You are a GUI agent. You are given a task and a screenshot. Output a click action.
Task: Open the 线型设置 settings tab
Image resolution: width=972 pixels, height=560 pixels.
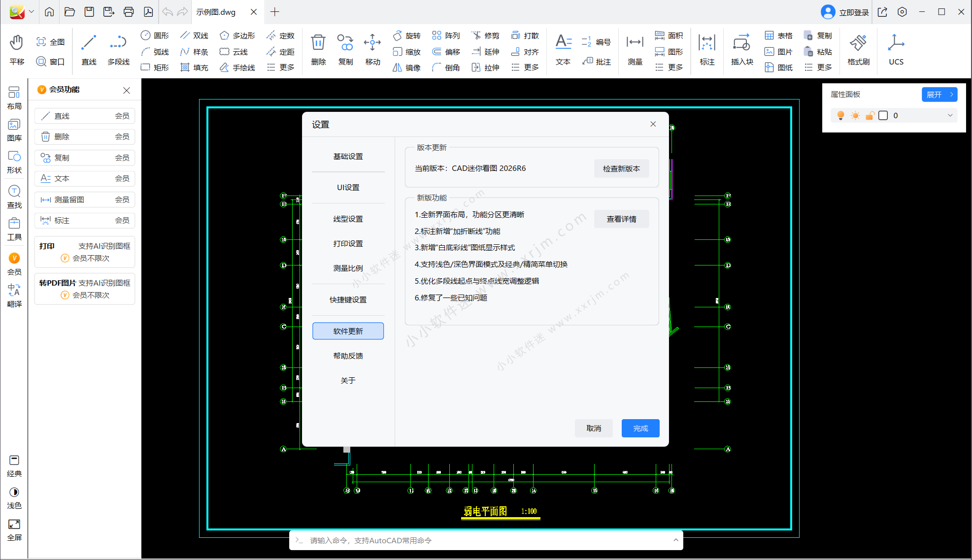click(x=348, y=219)
